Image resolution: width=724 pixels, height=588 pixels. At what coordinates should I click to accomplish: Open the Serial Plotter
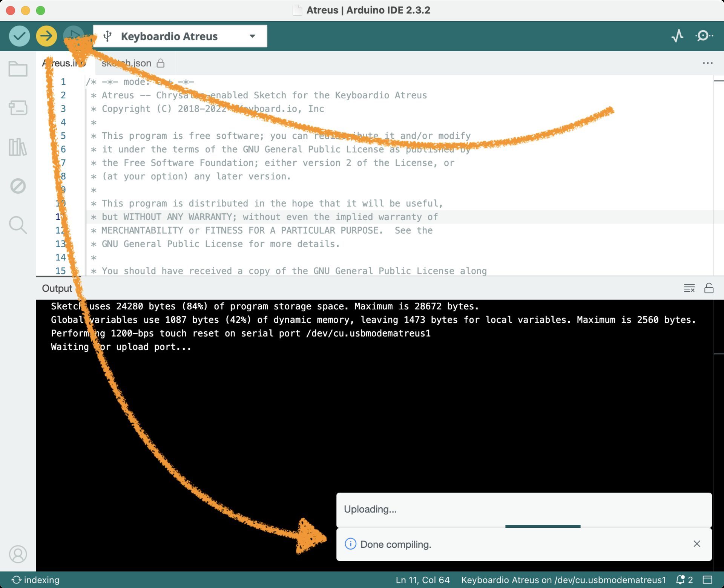point(678,36)
